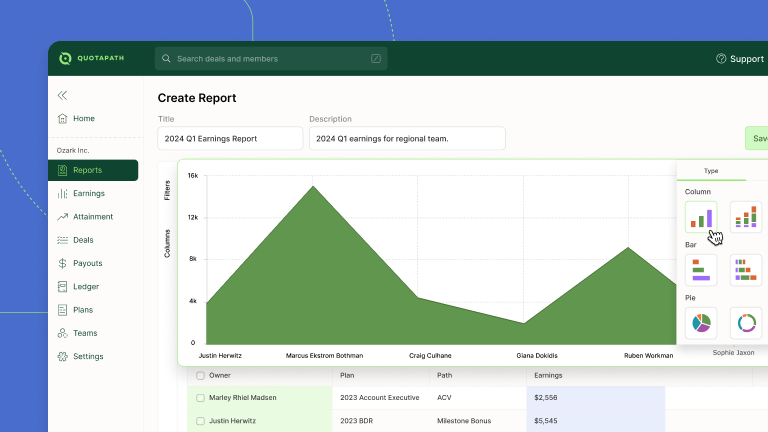
Task: Collapse the sidebar with double chevron
Action: pos(62,95)
